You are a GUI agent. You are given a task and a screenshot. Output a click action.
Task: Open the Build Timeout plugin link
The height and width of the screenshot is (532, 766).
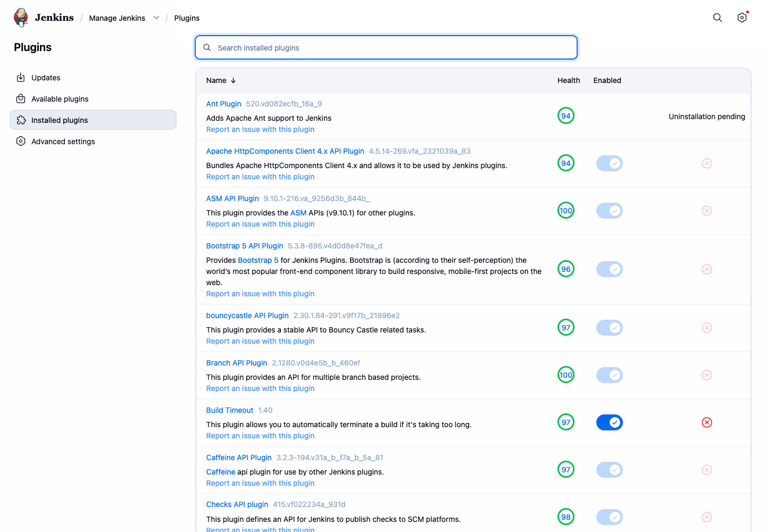pos(230,410)
